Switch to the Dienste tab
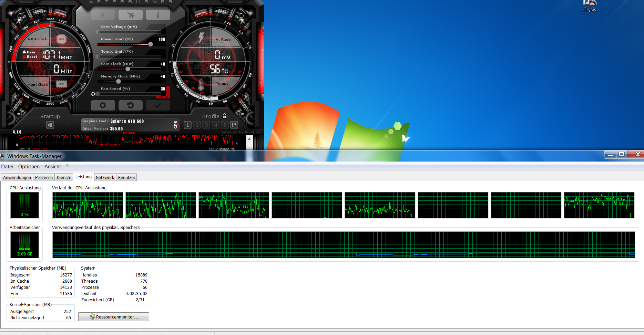Screen dimensions: 644x335 click(x=64, y=177)
